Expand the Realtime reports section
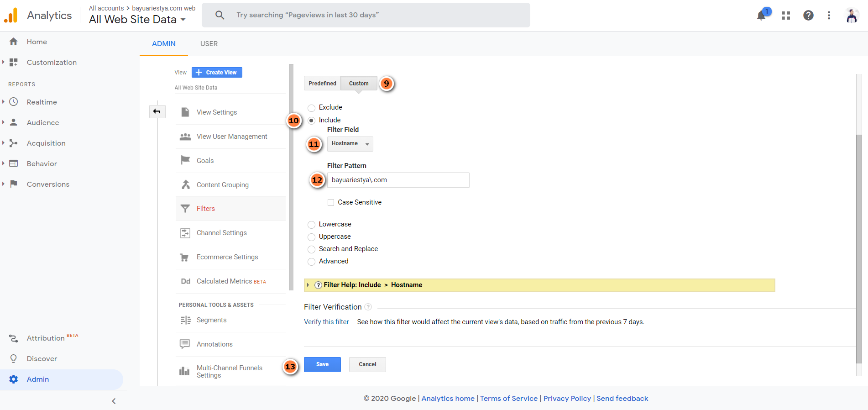 pyautogui.click(x=3, y=102)
